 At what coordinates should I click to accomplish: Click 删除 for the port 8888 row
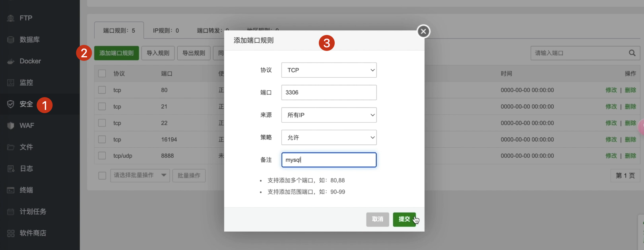630,156
